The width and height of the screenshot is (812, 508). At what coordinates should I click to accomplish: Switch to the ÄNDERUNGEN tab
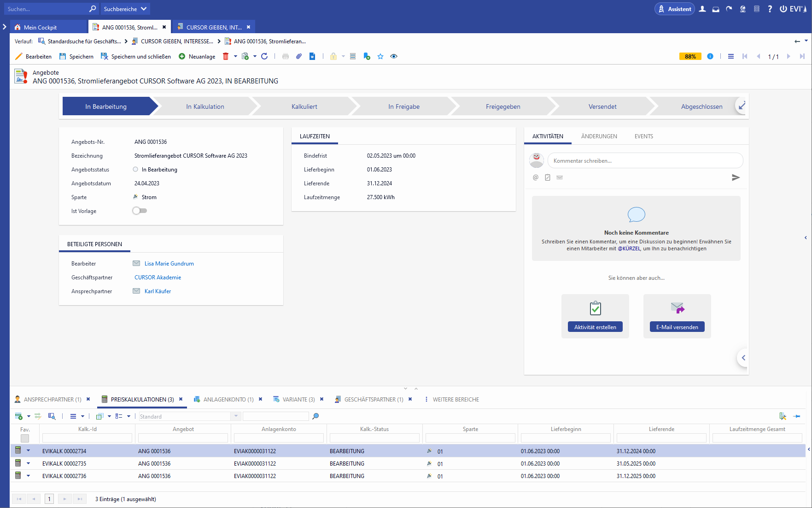pos(599,136)
